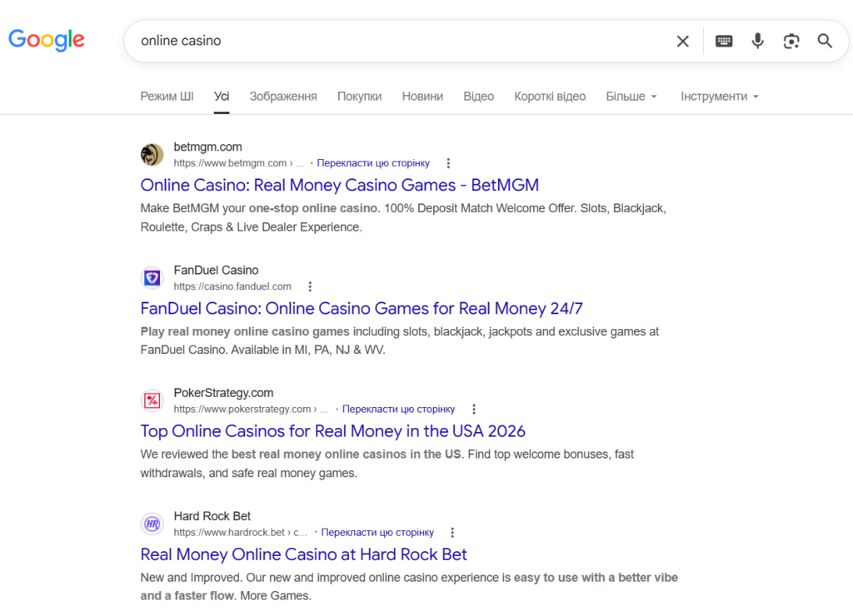Switch to Зображення tab
Viewport: 853px width, 616px height.
pyautogui.click(x=283, y=97)
